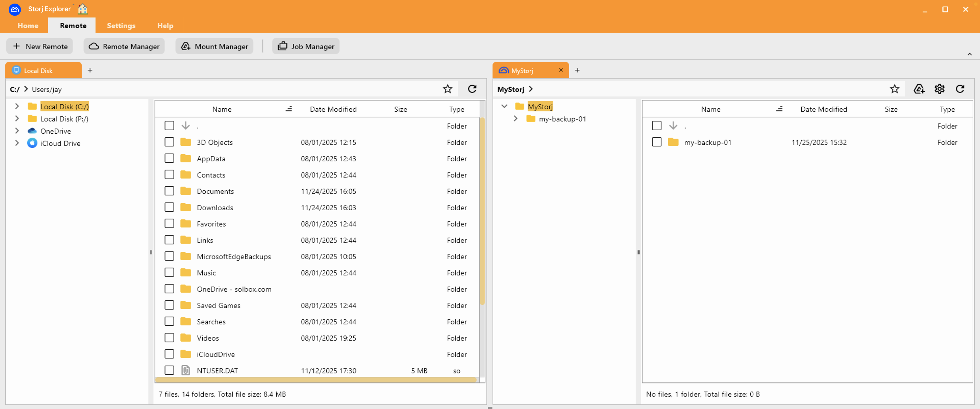Star the MyStorj remote path as favorite
Screen dimensions: 980x409
tap(895, 89)
